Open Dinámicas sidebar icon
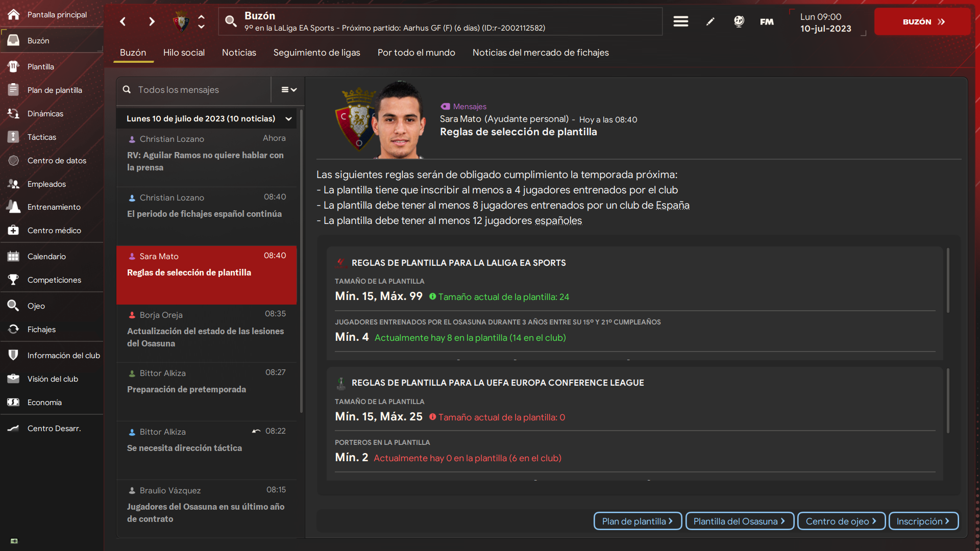 [14, 113]
